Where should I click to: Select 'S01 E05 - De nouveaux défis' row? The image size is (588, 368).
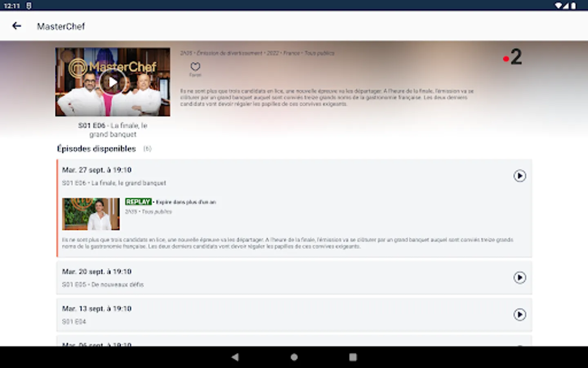pos(294,278)
